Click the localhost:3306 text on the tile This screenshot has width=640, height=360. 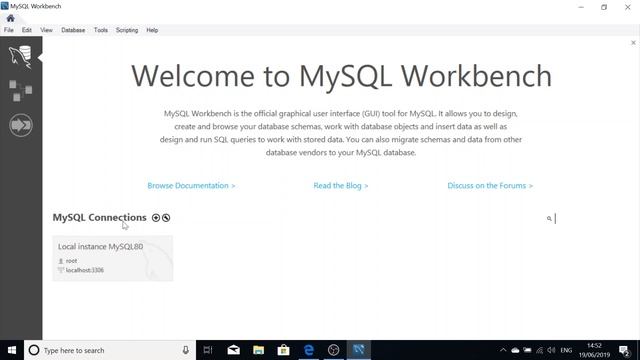click(85, 270)
